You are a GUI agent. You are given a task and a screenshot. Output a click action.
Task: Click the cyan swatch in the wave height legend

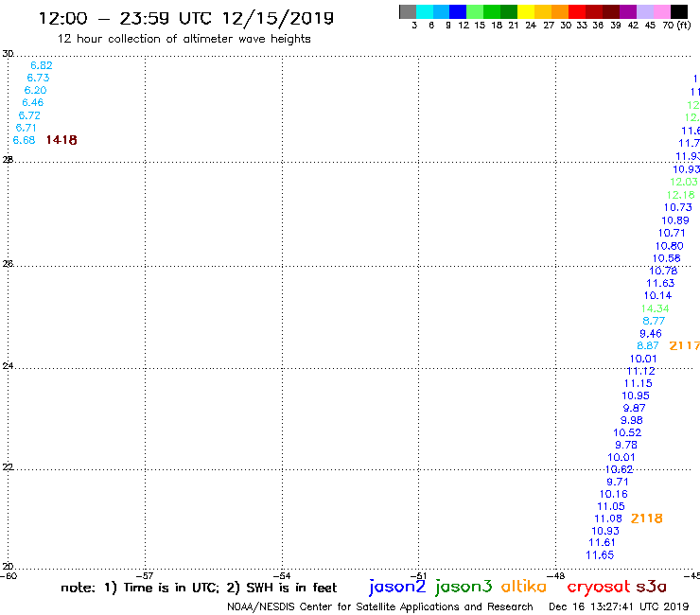click(x=424, y=11)
